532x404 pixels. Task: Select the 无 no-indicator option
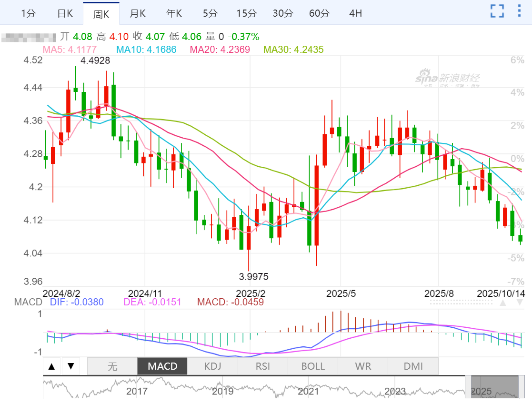click(x=112, y=366)
